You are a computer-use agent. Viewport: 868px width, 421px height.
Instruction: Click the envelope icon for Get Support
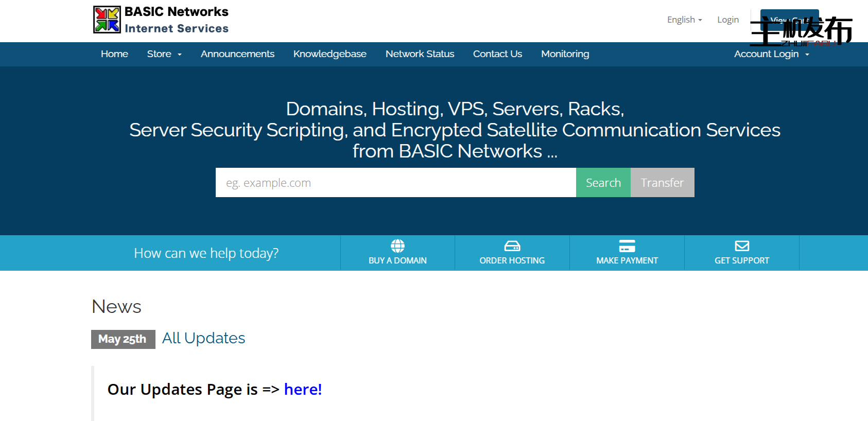742,246
